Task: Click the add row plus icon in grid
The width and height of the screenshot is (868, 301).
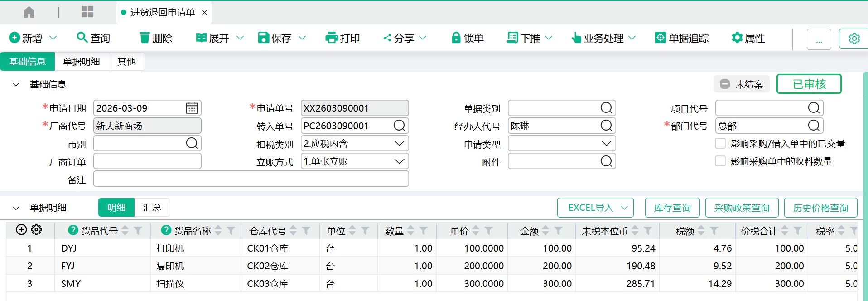Action: coord(21,230)
